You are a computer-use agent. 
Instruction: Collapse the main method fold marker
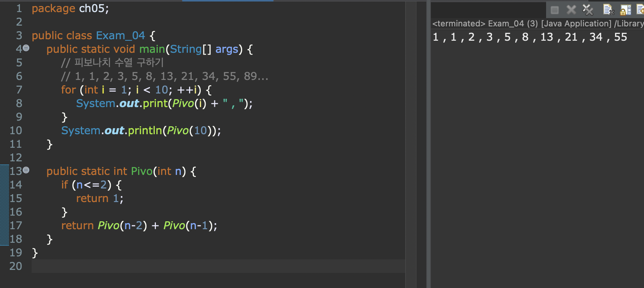[26, 48]
